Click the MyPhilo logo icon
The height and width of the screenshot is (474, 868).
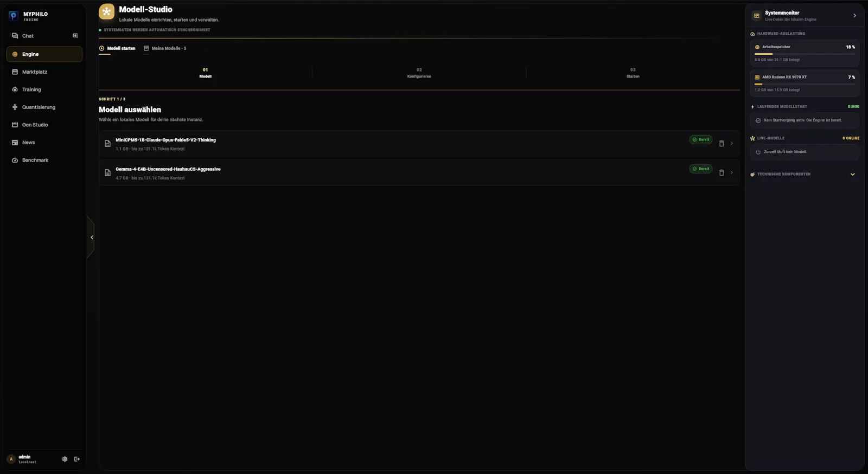point(14,16)
